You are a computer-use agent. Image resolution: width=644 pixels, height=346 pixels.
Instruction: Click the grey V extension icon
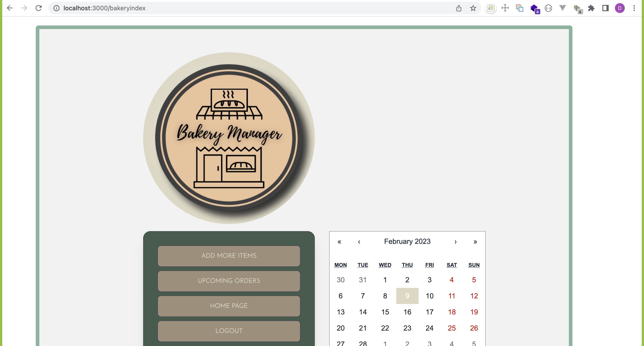tap(563, 8)
